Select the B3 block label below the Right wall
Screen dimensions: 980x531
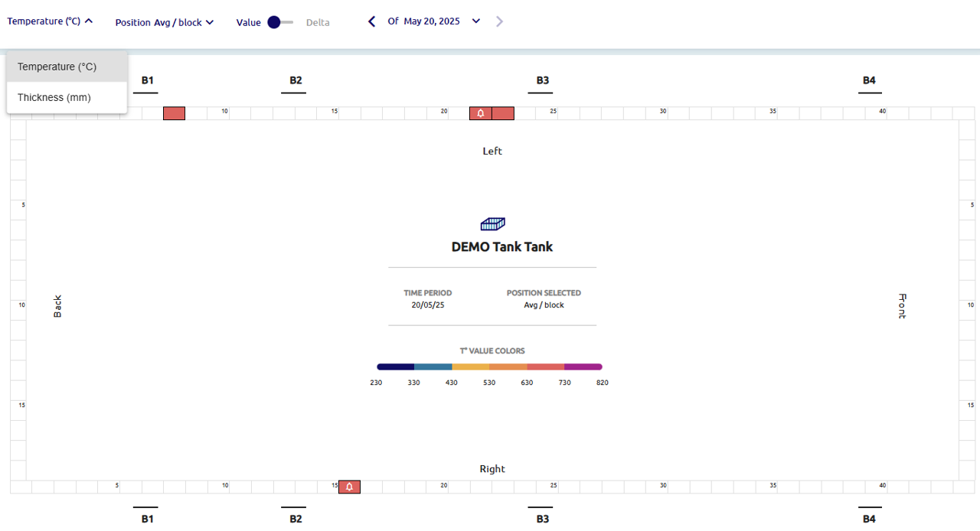[543, 520]
